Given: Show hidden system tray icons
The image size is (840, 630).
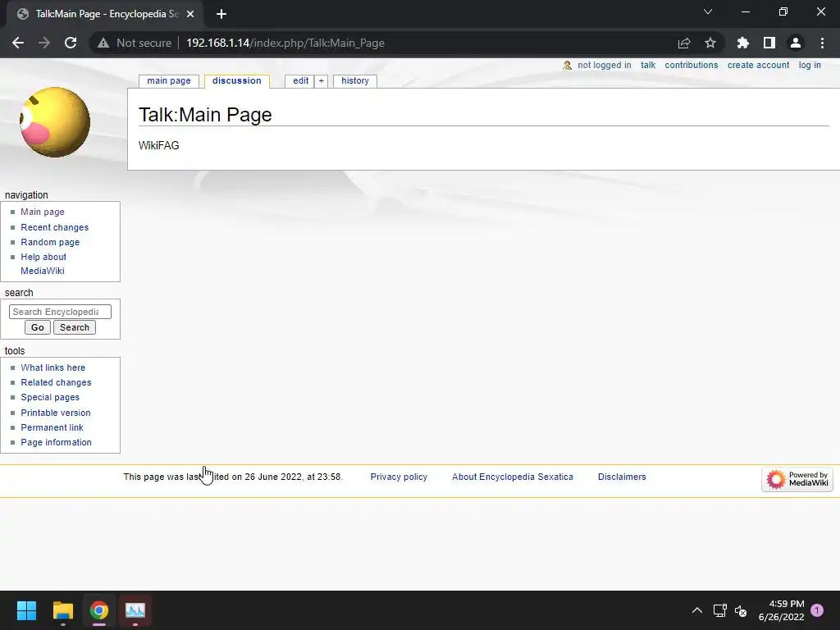Looking at the screenshot, I should [x=697, y=610].
